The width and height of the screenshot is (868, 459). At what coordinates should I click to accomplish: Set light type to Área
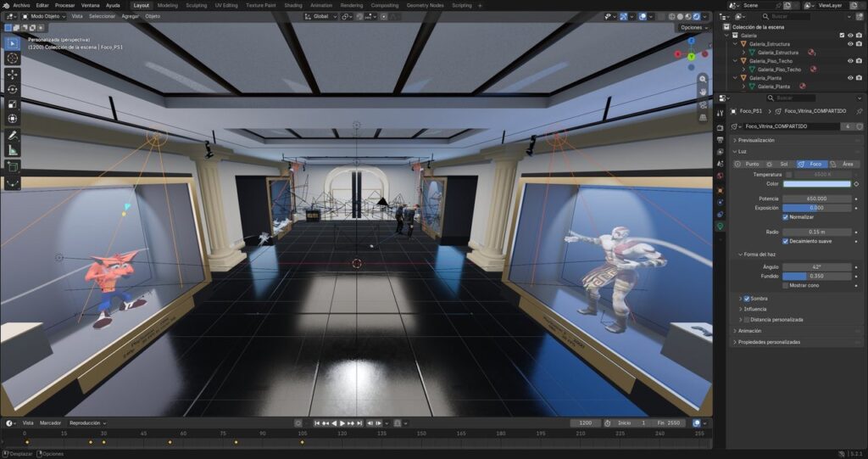843,164
